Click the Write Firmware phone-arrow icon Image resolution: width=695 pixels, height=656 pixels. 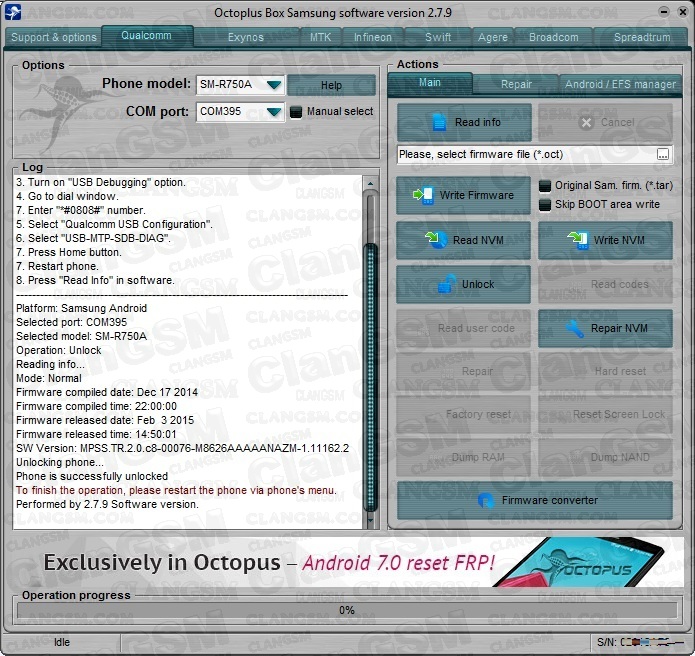[x=423, y=195]
